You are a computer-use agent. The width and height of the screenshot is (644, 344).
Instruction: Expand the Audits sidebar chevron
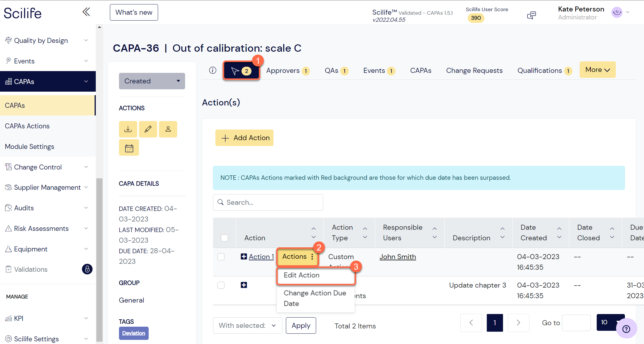86,208
